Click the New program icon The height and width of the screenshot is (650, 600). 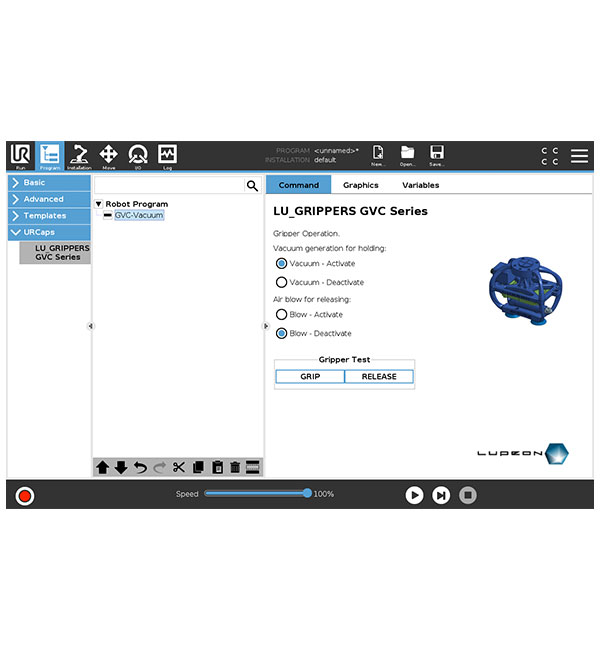[378, 156]
